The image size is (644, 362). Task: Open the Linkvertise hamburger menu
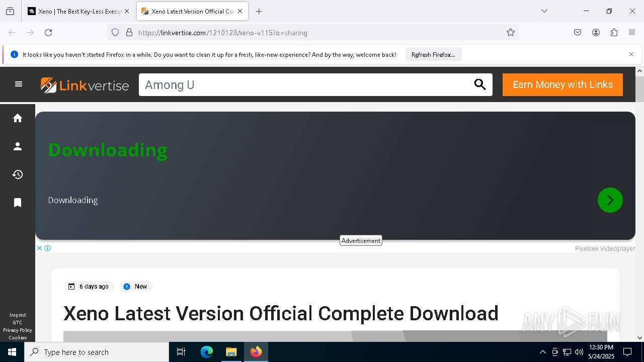click(x=19, y=84)
